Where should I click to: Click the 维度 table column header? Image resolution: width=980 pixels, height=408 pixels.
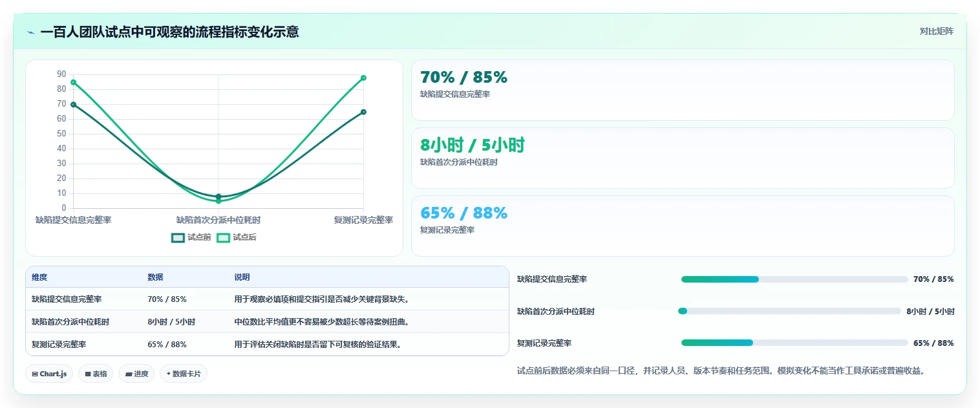click(x=39, y=277)
